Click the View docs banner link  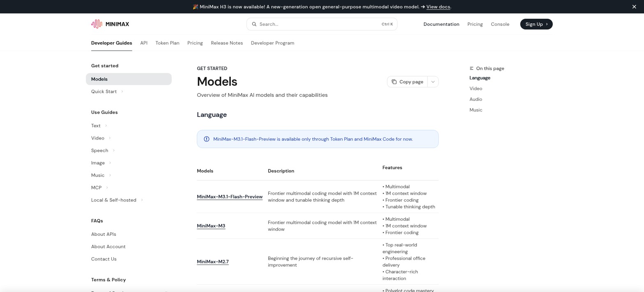438,7
